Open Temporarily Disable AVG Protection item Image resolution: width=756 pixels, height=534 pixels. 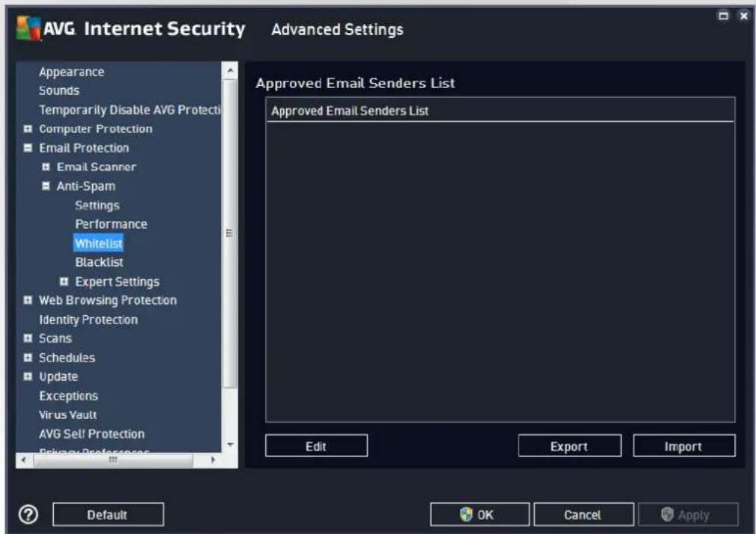tap(129, 110)
